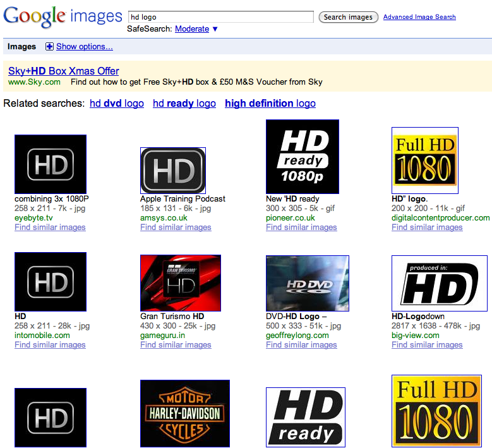Click the eyebyte.tv source text

[33, 218]
